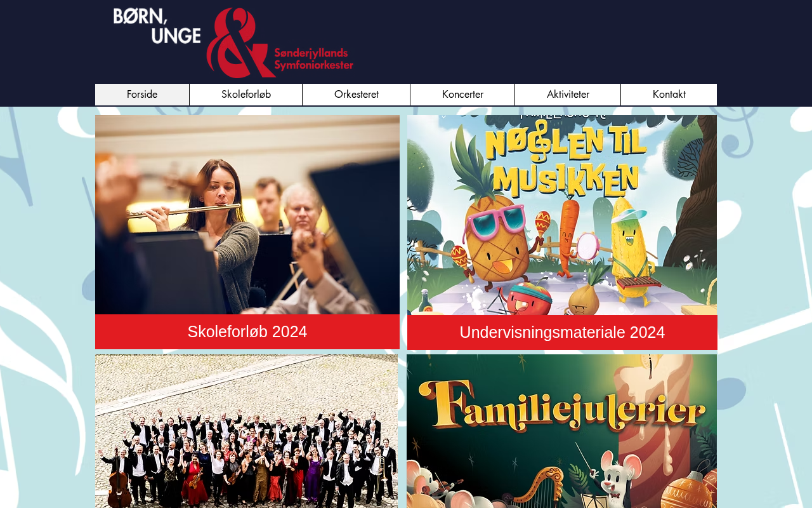
Task: Go to the Kontakt page
Action: pos(669,95)
